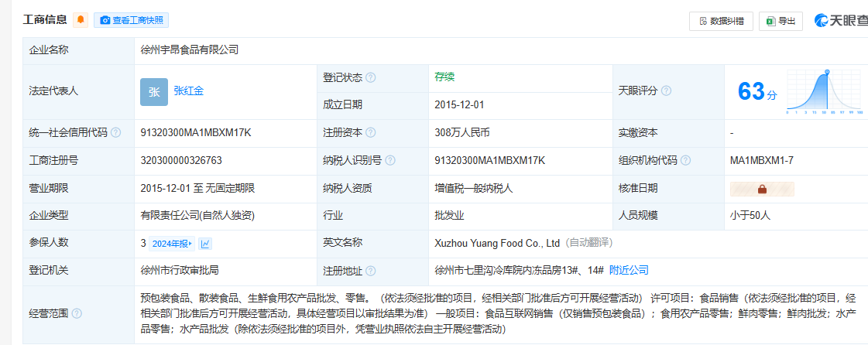This screenshot has width=868, height=345.
Task: Click the 天眼查 logo
Action: pyautogui.click(x=840, y=21)
